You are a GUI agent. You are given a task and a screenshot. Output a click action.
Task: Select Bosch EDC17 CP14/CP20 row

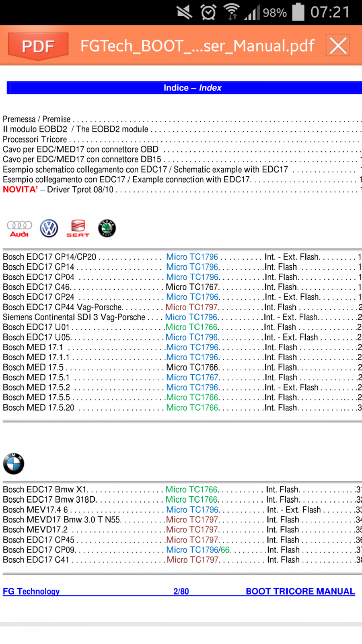click(182, 257)
